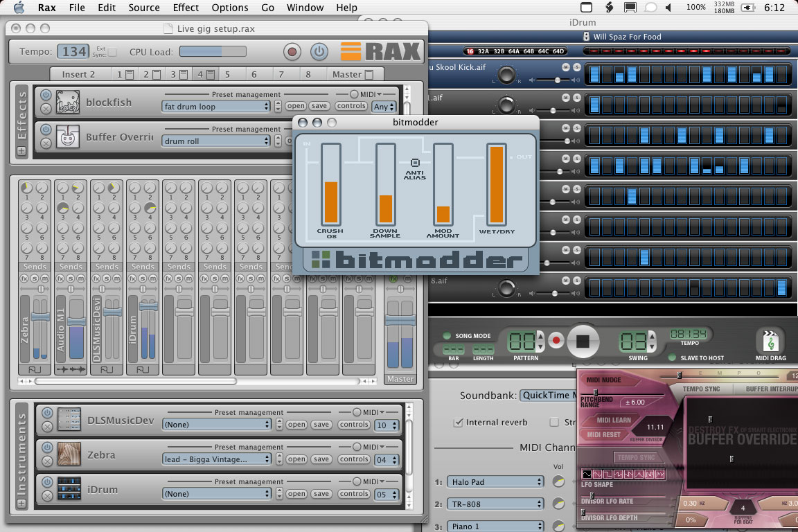The width and height of the screenshot is (798, 532).
Task: Click the iDrum instrument icon in Rax
Action: [x=69, y=489]
